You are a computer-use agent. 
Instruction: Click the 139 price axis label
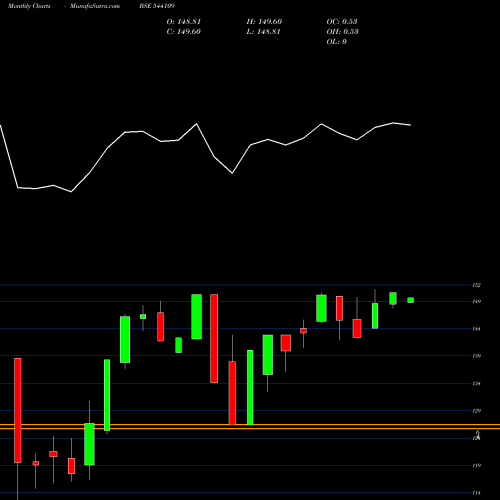[477, 356]
